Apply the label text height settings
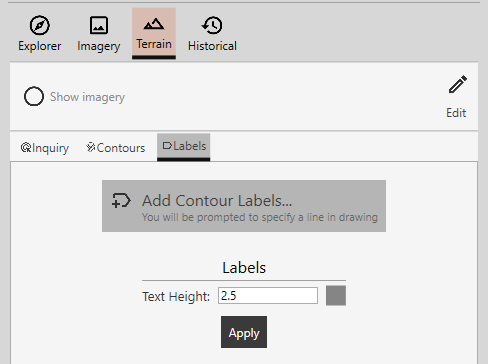This screenshot has height=364, width=488. [244, 332]
